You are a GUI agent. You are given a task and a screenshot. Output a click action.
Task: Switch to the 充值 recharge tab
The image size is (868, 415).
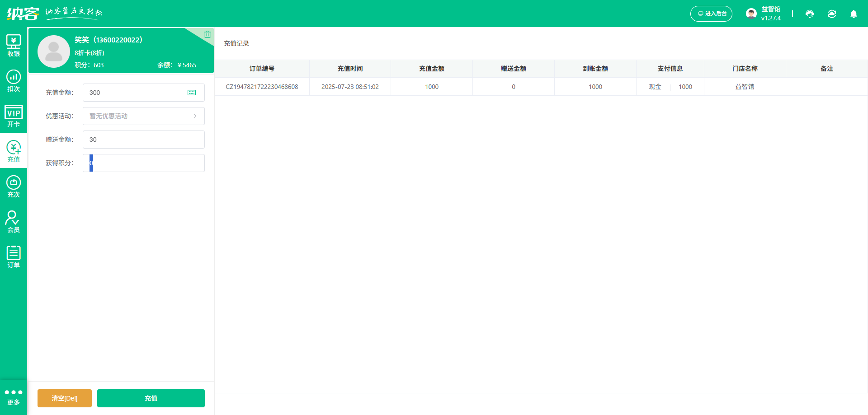tap(14, 151)
